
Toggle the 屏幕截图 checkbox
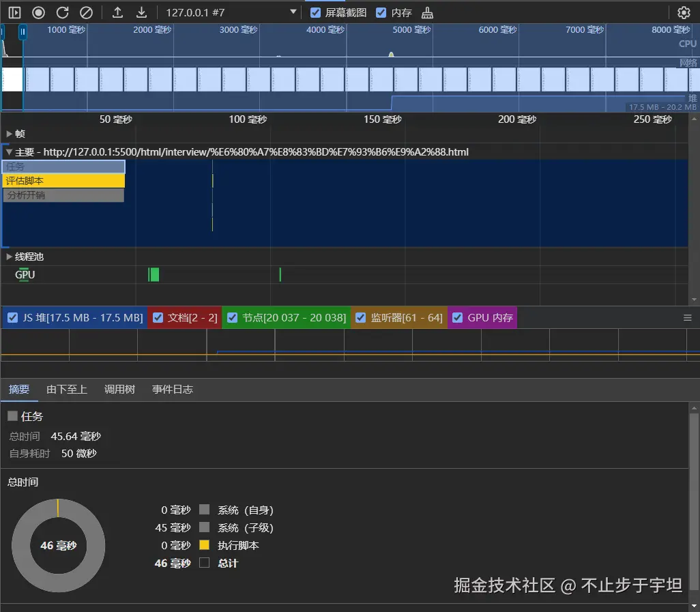[x=315, y=12]
